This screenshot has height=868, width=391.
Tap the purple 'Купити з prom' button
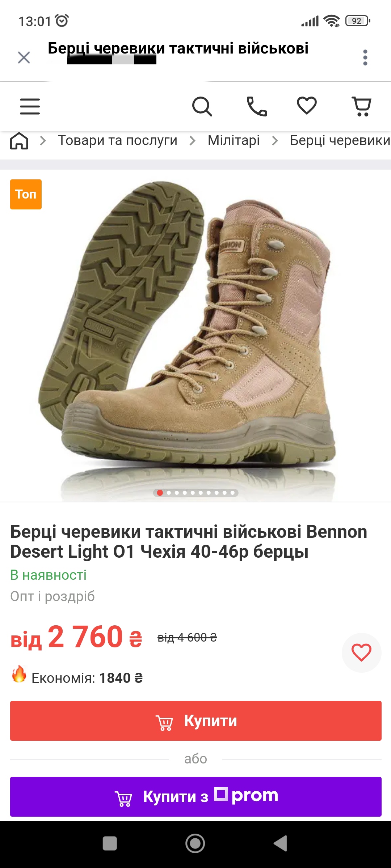pyautogui.click(x=195, y=797)
